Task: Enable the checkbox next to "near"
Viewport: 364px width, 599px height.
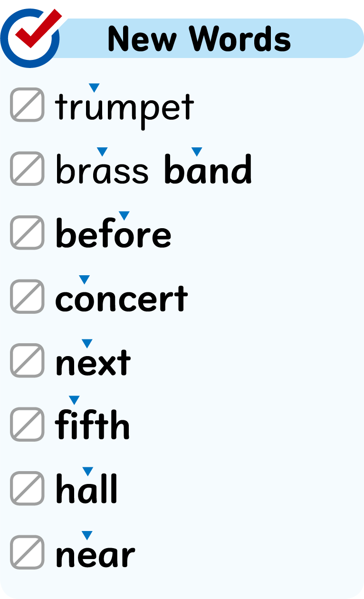Action: point(27,552)
